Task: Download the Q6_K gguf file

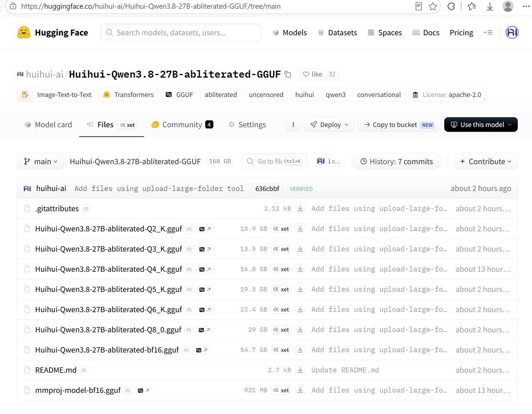Action: (300, 310)
